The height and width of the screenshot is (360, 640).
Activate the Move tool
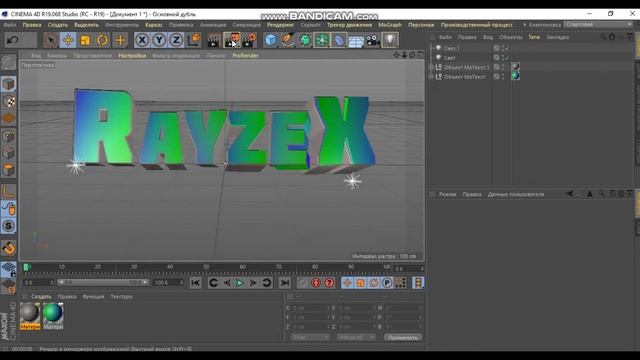[x=68, y=40]
